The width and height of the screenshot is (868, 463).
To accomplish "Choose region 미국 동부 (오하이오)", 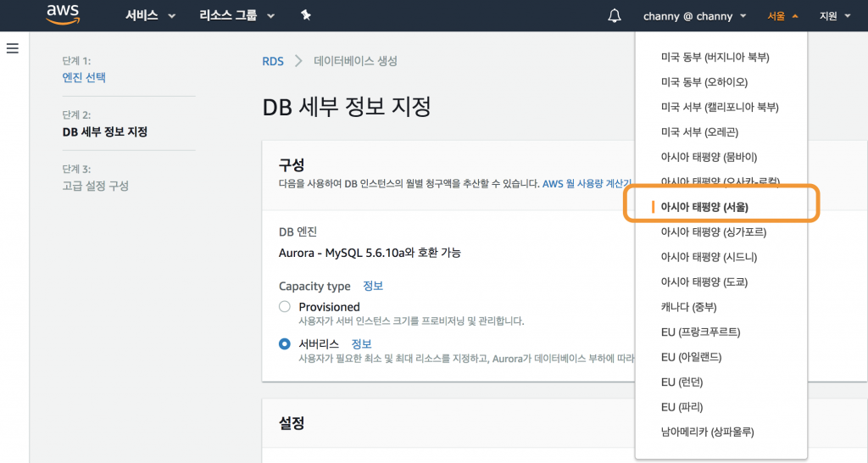I will [x=704, y=82].
